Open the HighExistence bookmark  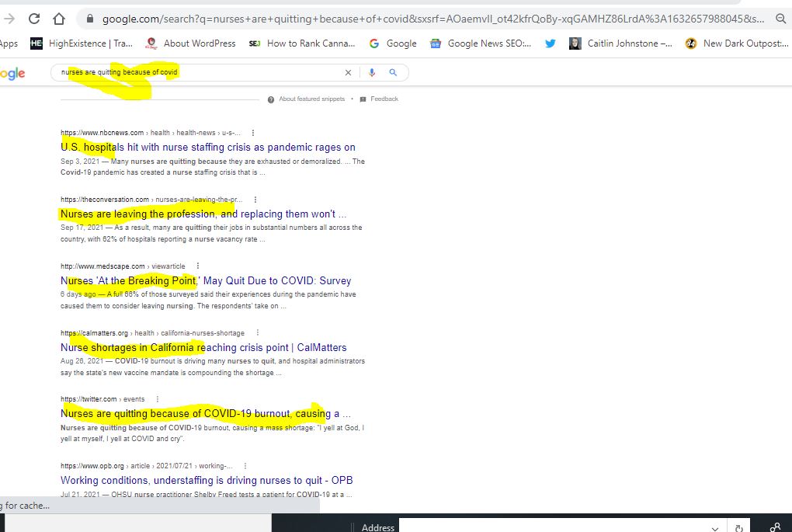coord(82,43)
